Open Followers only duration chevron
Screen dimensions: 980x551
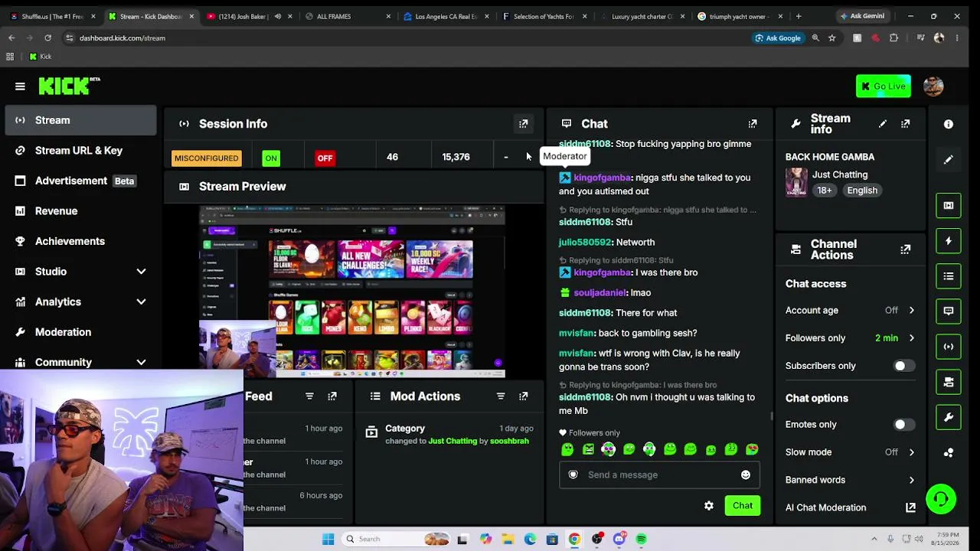point(911,338)
